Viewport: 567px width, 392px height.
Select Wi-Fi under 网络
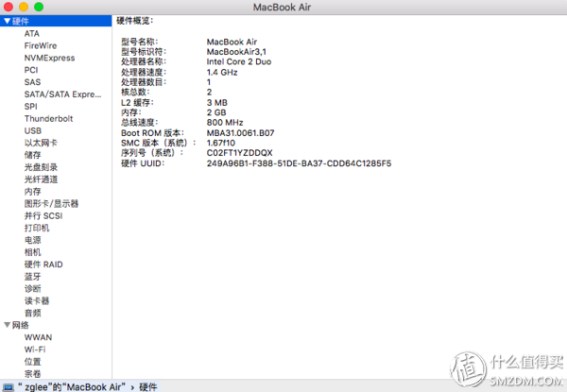click(x=35, y=349)
